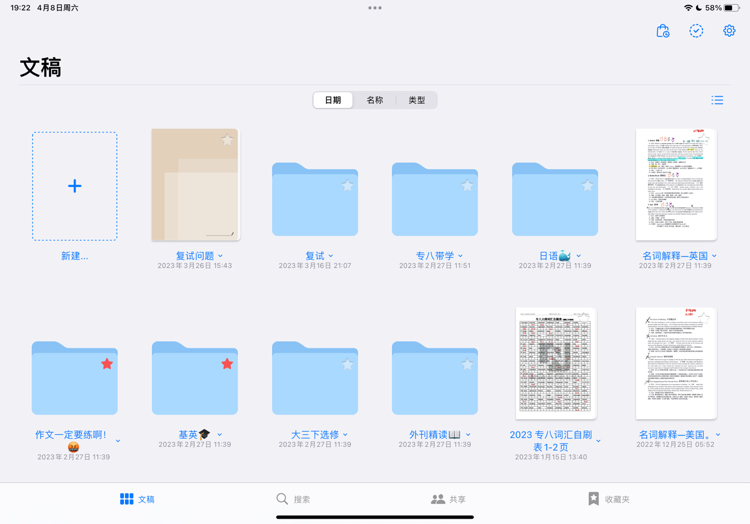The image size is (750, 524).
Task: Sort documents by 类型
Action: click(417, 100)
